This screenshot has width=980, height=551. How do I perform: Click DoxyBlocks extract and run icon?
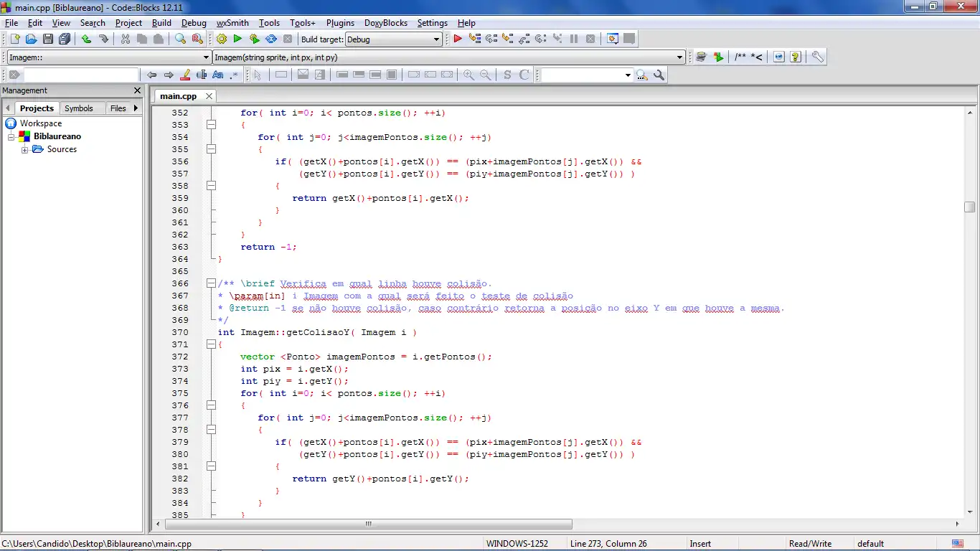(x=718, y=57)
